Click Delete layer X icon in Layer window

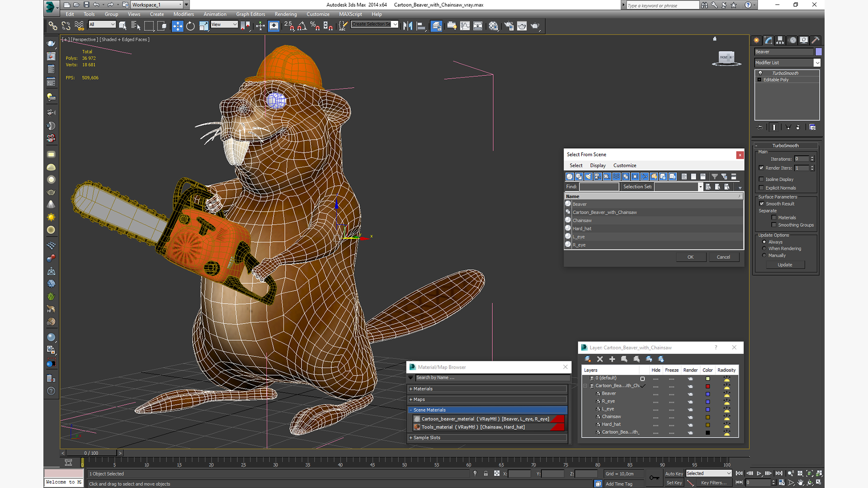(600, 359)
